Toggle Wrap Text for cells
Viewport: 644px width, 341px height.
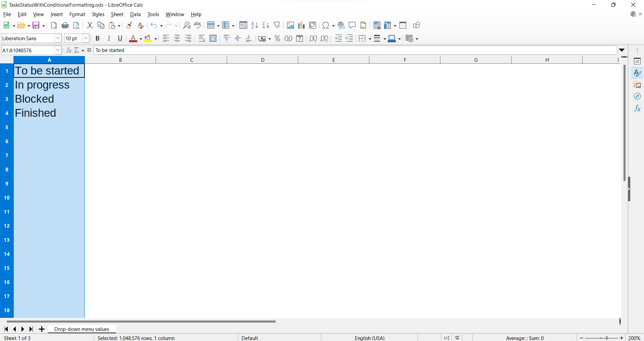[x=202, y=39]
